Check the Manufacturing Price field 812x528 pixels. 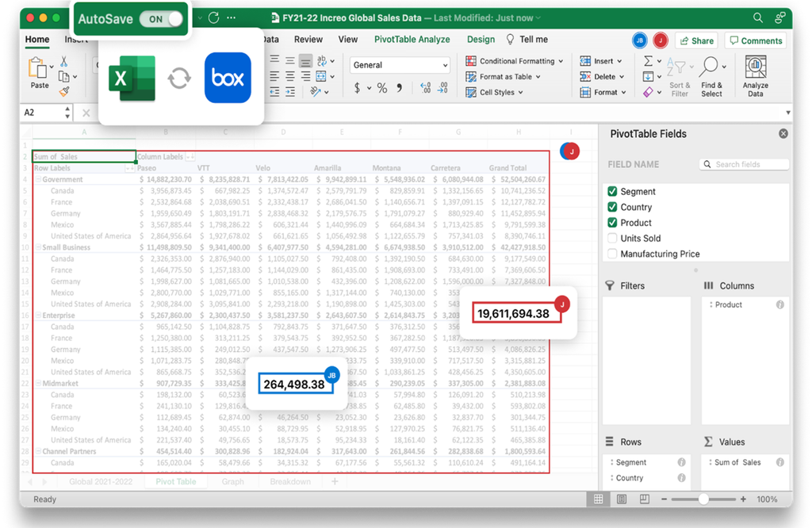(612, 254)
